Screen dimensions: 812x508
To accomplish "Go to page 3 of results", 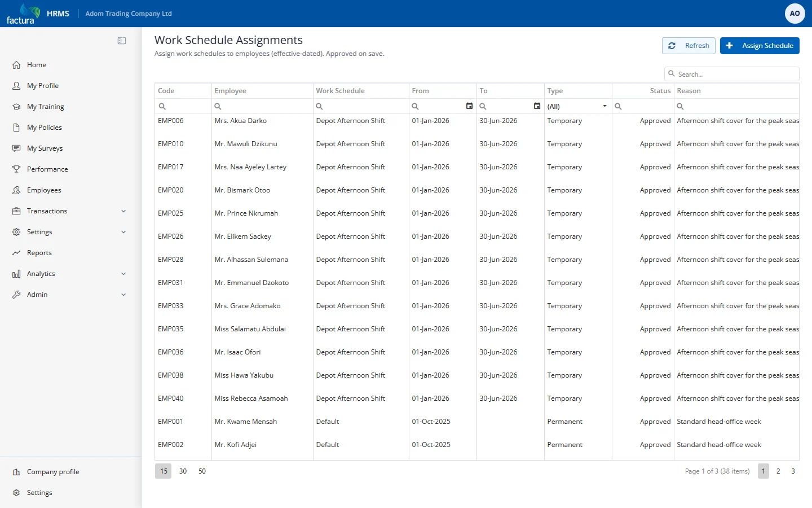I will point(793,471).
